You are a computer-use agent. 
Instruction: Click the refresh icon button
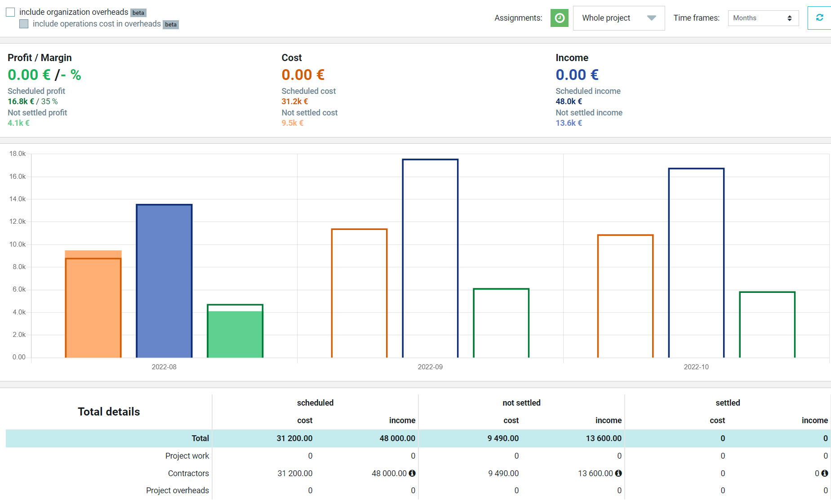819,18
